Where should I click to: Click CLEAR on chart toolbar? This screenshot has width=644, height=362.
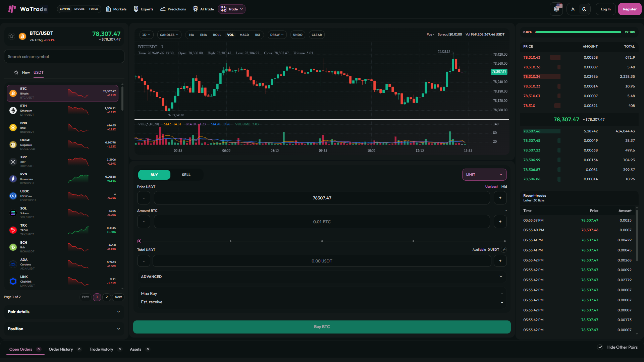pyautogui.click(x=317, y=35)
